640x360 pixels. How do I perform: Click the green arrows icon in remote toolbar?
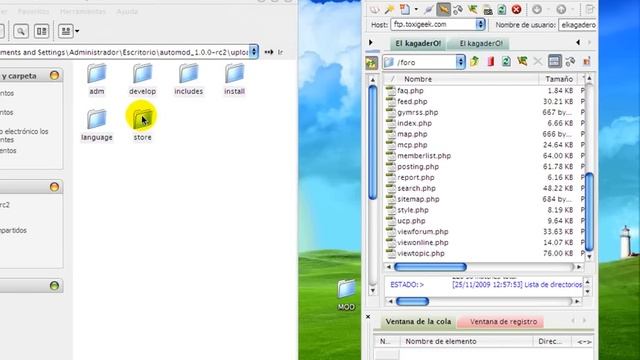click(522, 62)
